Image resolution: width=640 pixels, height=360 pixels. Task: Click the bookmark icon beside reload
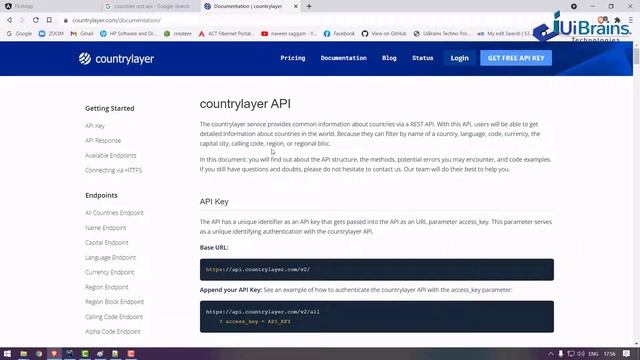click(x=49, y=20)
